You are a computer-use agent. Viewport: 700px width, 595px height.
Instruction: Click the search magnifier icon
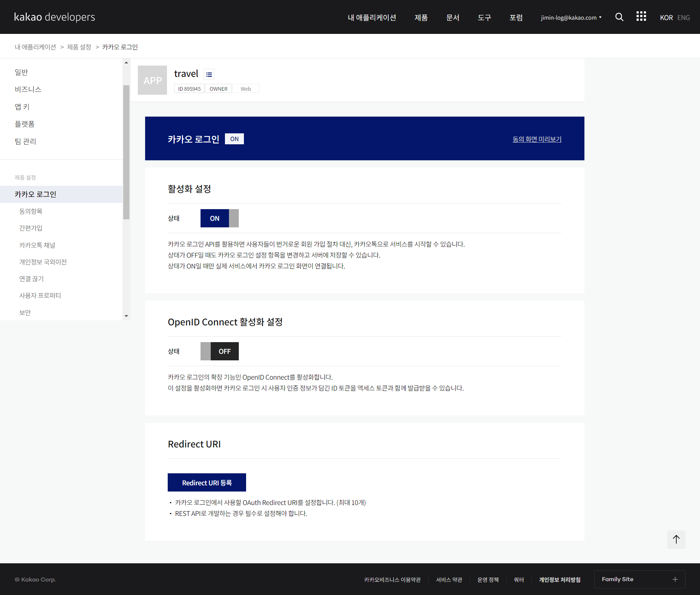pos(619,17)
